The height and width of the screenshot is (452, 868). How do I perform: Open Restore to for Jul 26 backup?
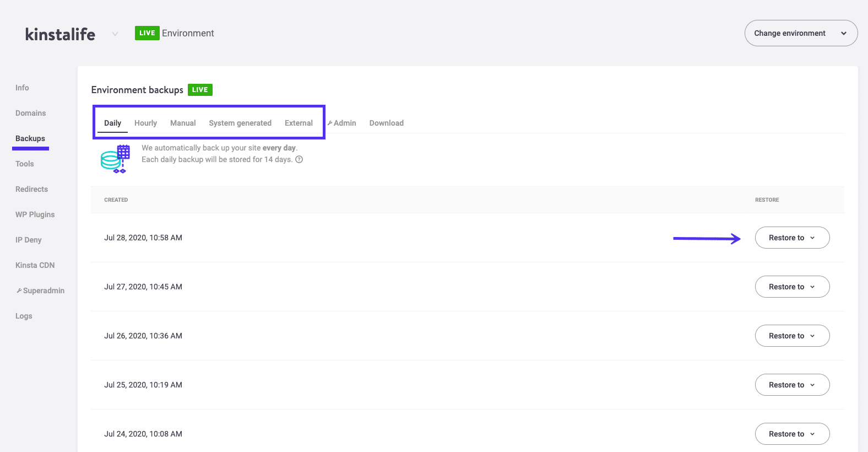click(x=791, y=336)
